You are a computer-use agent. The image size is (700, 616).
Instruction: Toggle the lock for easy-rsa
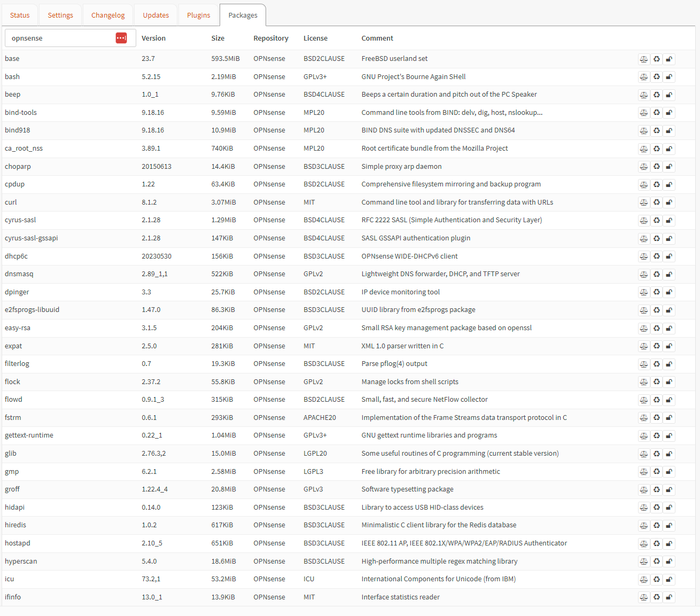[x=669, y=329]
